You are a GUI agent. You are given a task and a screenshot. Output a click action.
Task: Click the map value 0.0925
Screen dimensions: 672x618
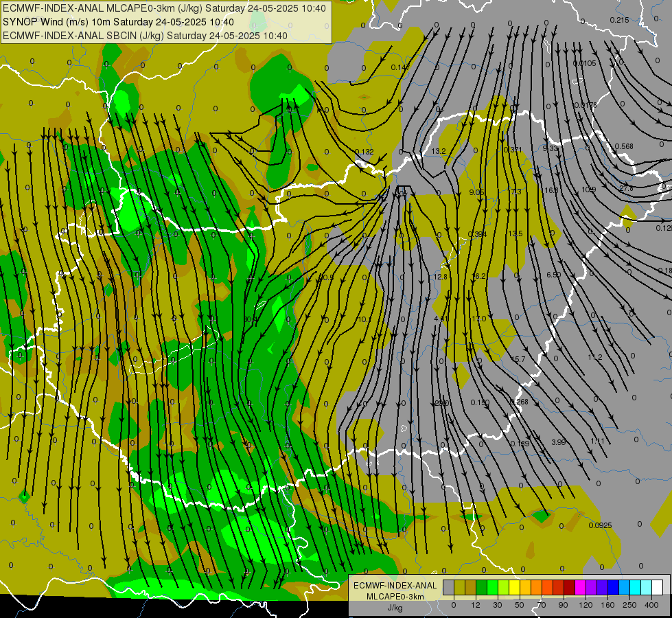coord(600,525)
